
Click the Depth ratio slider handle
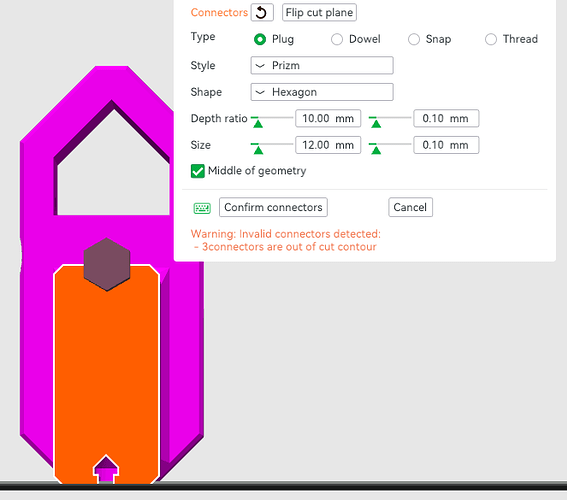click(257, 122)
